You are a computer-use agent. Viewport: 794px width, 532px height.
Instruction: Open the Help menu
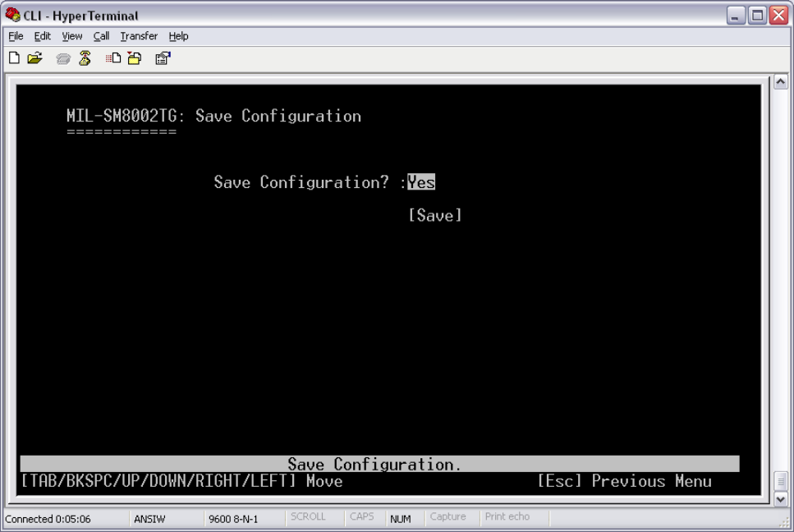coord(178,36)
